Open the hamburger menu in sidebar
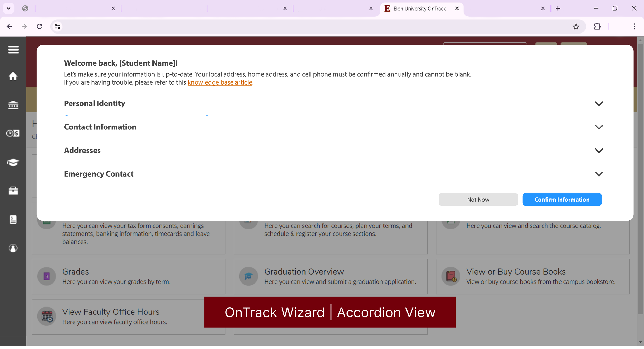The width and height of the screenshot is (644, 349). click(x=13, y=49)
